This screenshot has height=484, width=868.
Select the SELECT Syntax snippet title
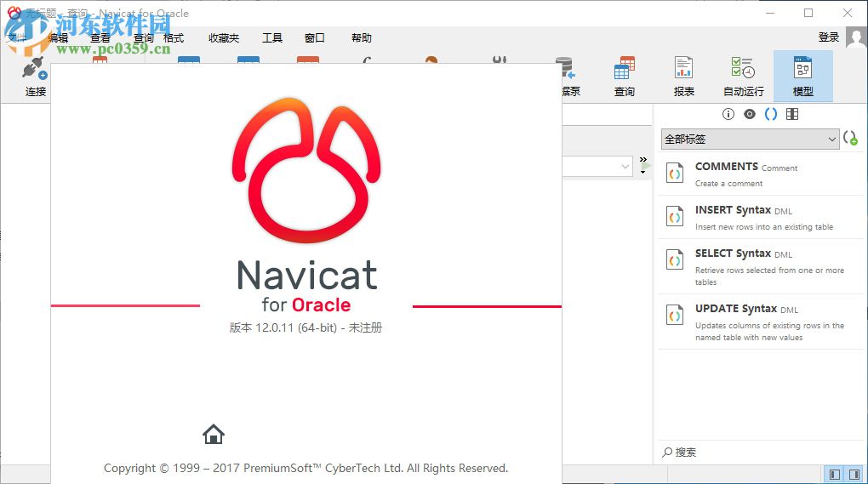pyautogui.click(x=733, y=253)
